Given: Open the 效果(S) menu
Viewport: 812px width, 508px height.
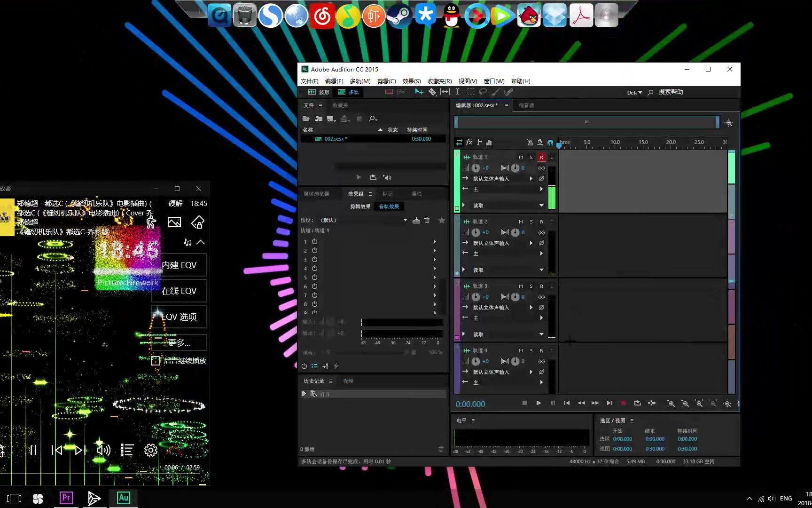Looking at the screenshot, I should pos(412,81).
